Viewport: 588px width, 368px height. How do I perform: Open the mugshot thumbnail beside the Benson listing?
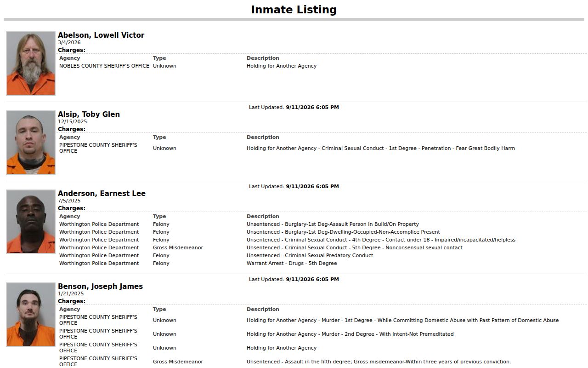31,315
